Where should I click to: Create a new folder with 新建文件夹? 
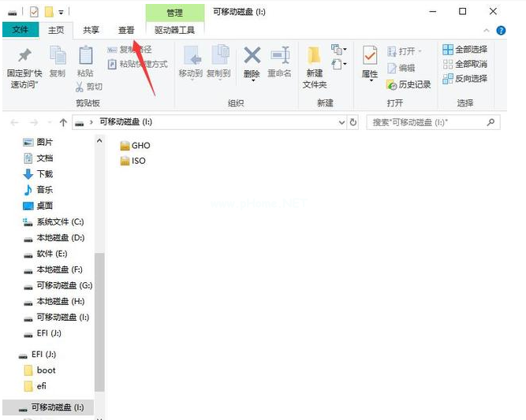[x=315, y=57]
